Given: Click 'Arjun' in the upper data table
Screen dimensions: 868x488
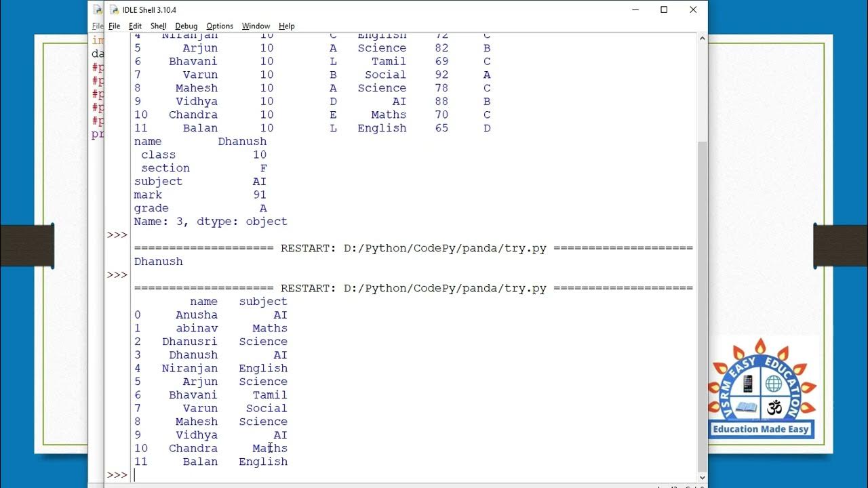Looking at the screenshot, I should pos(200,48).
